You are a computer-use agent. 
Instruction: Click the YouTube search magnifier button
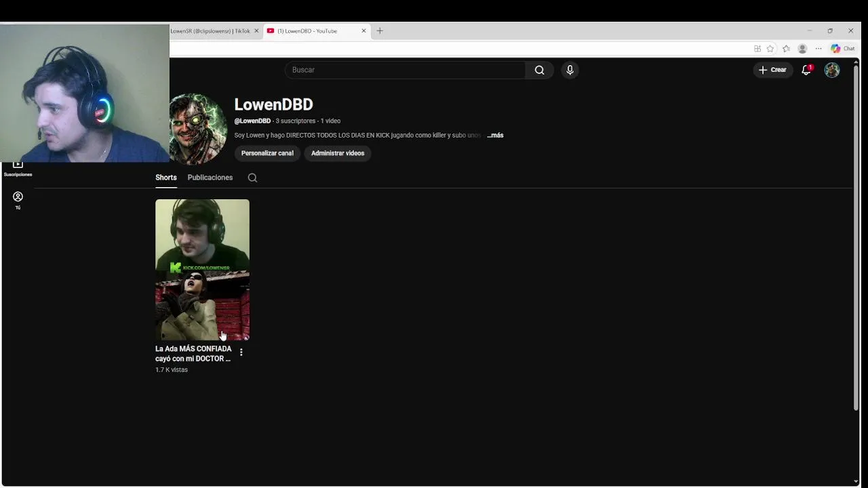539,70
